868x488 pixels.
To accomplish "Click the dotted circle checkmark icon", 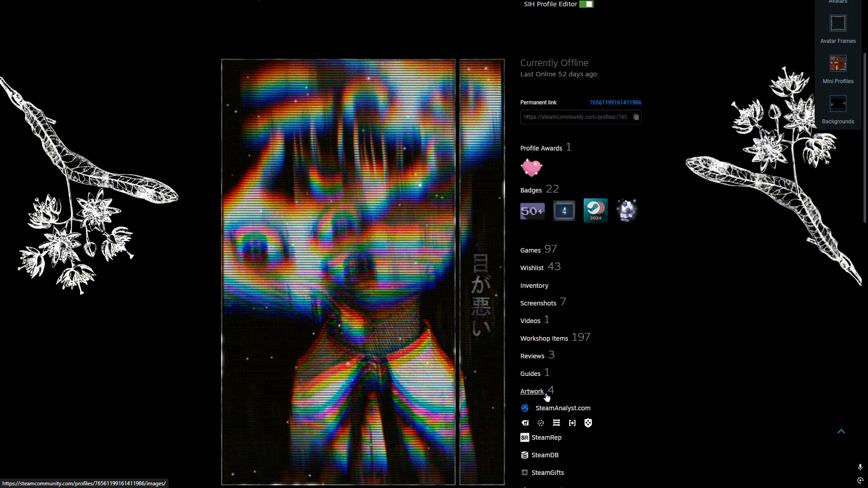I will (541, 423).
